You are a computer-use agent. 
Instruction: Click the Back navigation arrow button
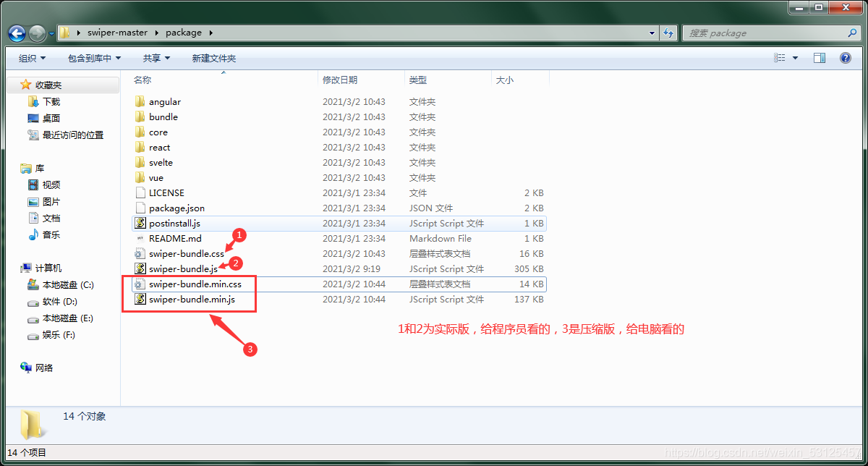[x=17, y=33]
